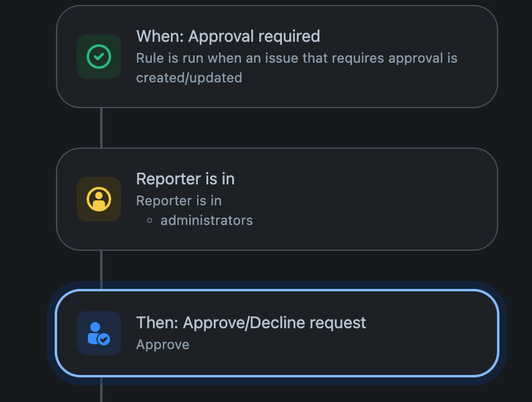
Task: Select the person silhouette in the condition icon
Action: [98, 197]
